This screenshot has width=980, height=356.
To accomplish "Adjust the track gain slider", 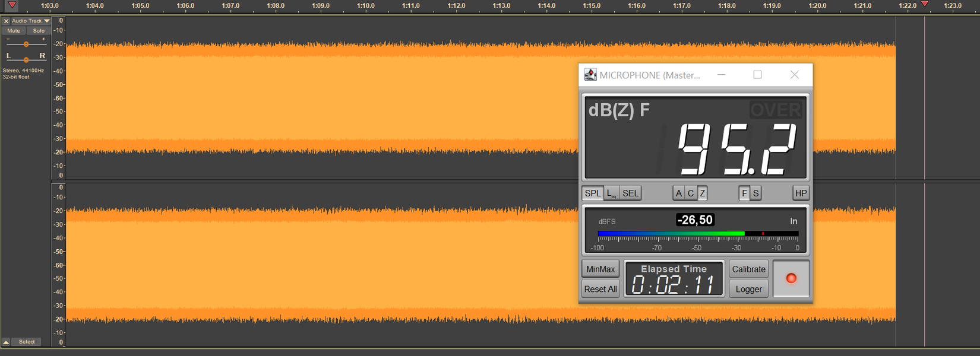I will point(26,44).
